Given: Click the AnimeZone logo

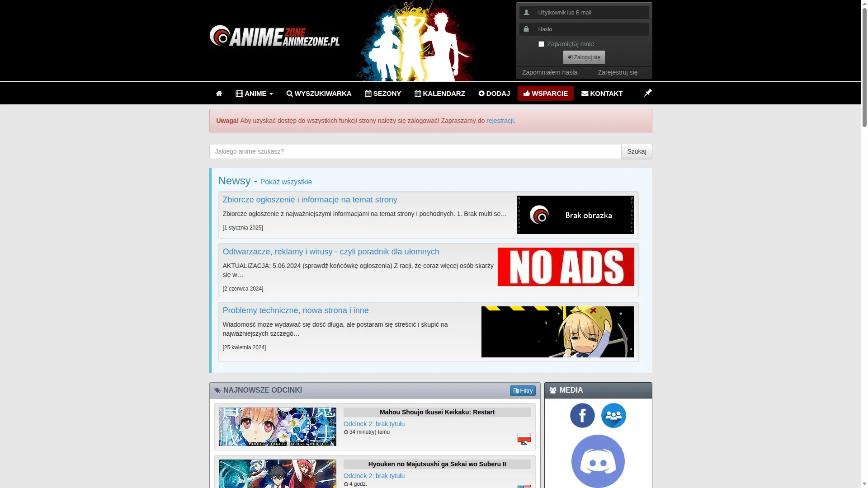Looking at the screenshot, I should click(274, 37).
